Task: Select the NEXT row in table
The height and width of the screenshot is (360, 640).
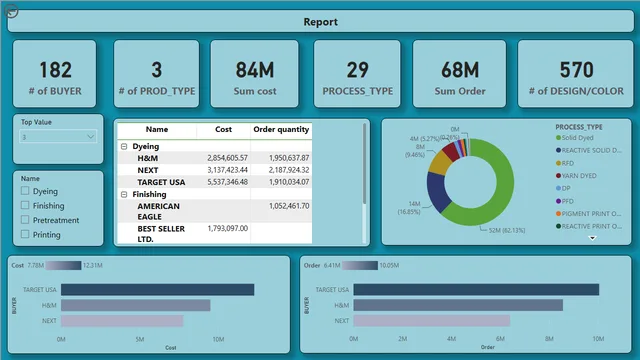Action: click(x=215, y=170)
